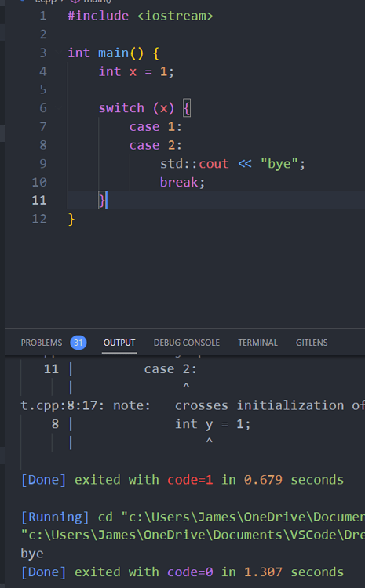Click the 'case 2:' label in the editor
The image size is (365, 588).
[155, 145]
